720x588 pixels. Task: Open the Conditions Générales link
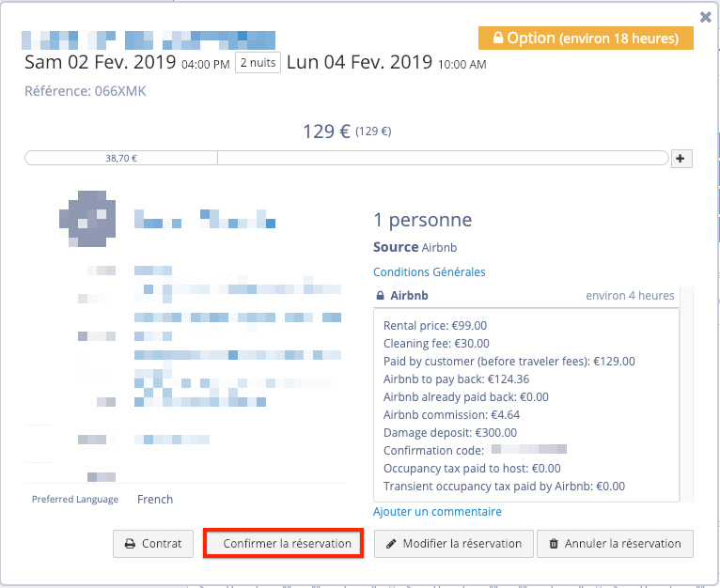pyautogui.click(x=429, y=272)
